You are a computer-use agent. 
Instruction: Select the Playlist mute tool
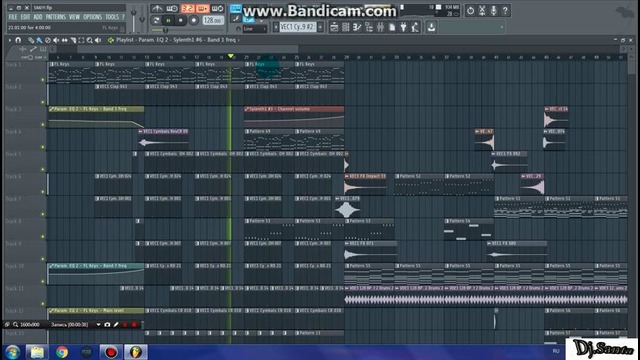tap(56, 40)
